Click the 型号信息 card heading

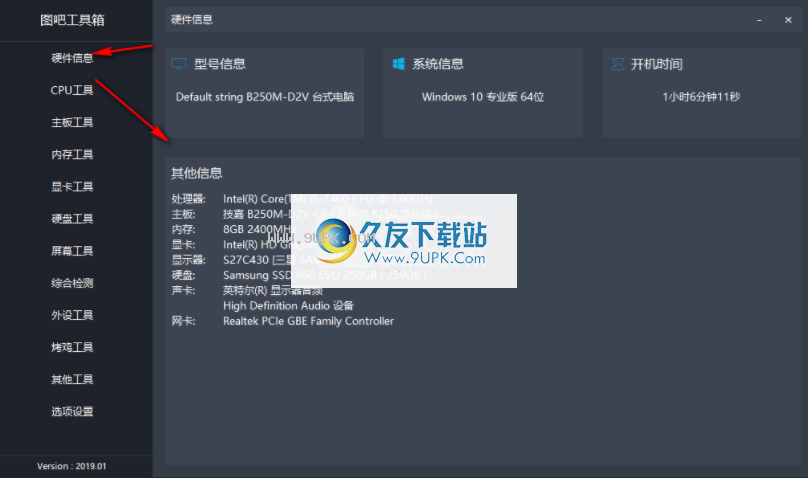tap(220, 64)
